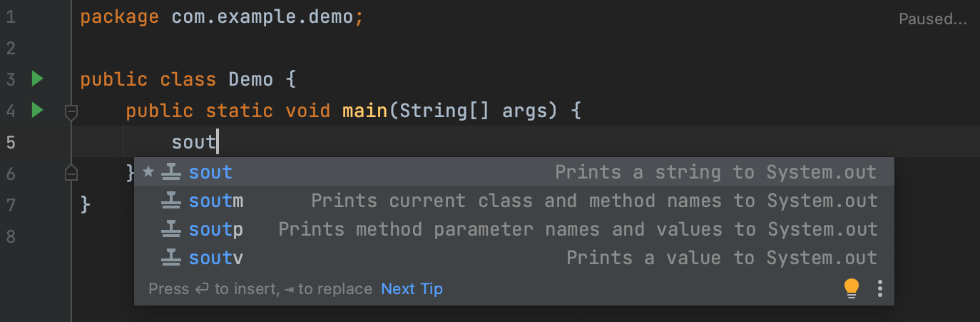980x322 pixels.
Task: Click the star icon beside sout
Action: tap(148, 171)
